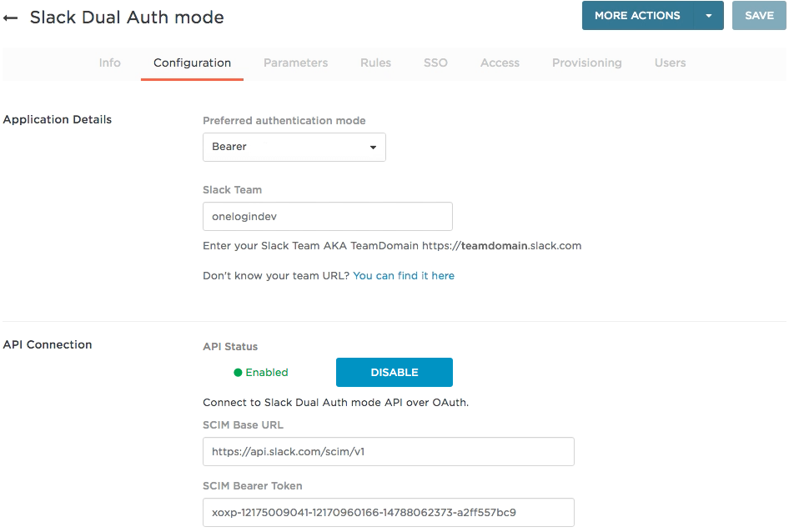
Task: Go to the Rules tab
Action: (375, 63)
